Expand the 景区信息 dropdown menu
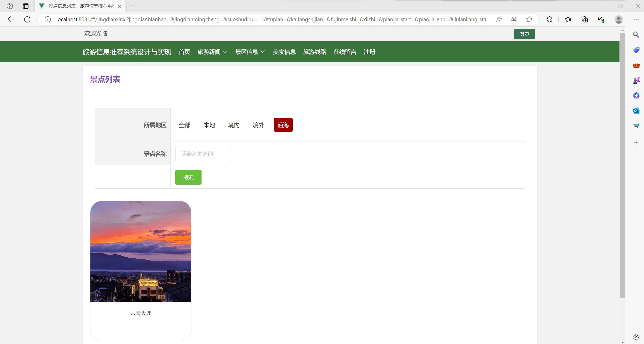Screen dimensions: 644x344 [x=250, y=52]
